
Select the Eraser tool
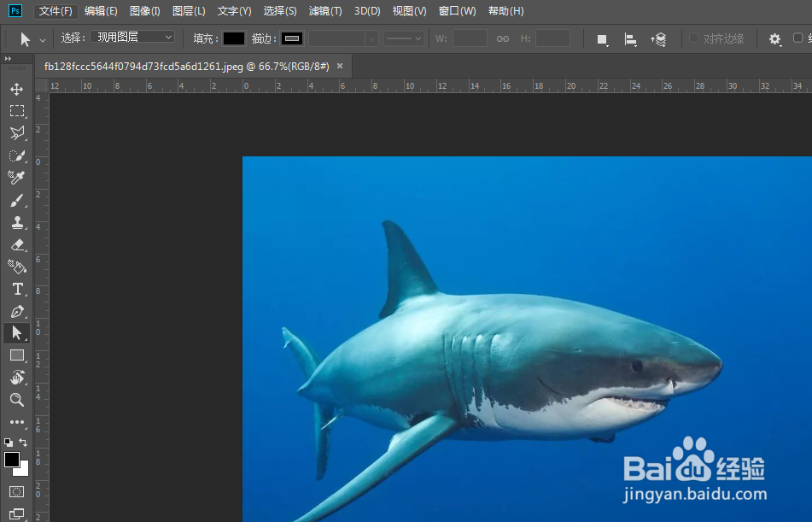tap(16, 244)
